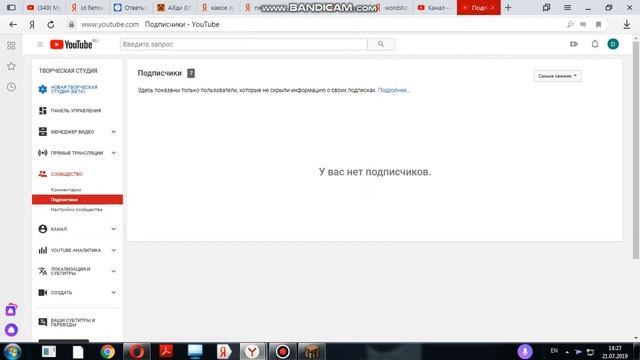
Task: Open the Windows Start button
Action: pyautogui.click(x=12, y=351)
